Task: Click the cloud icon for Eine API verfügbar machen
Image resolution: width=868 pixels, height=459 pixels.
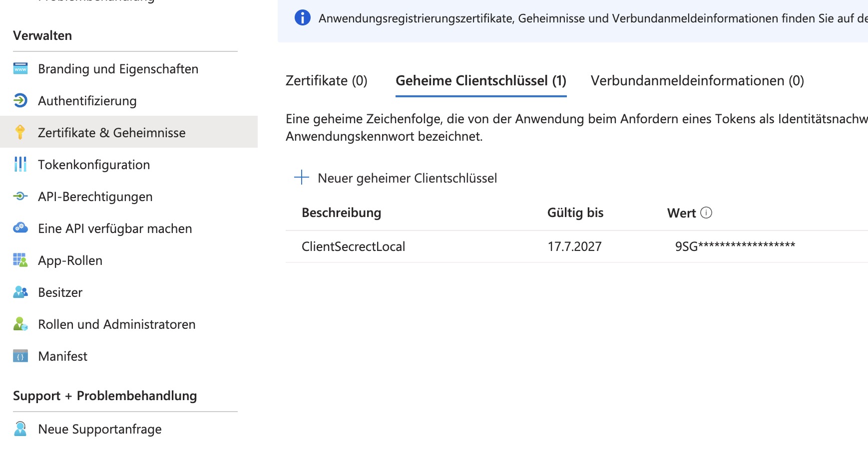Action: point(20,228)
